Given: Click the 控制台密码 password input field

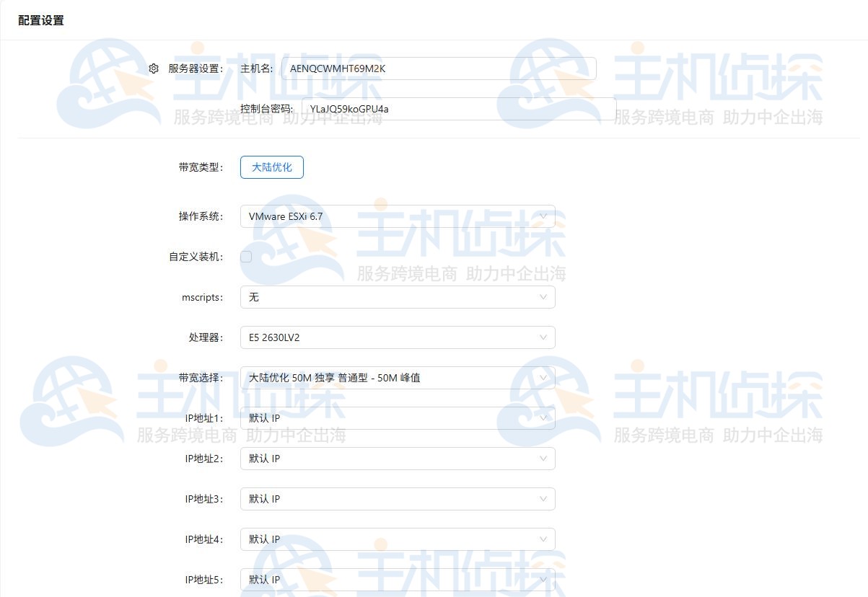Looking at the screenshot, I should [462, 108].
